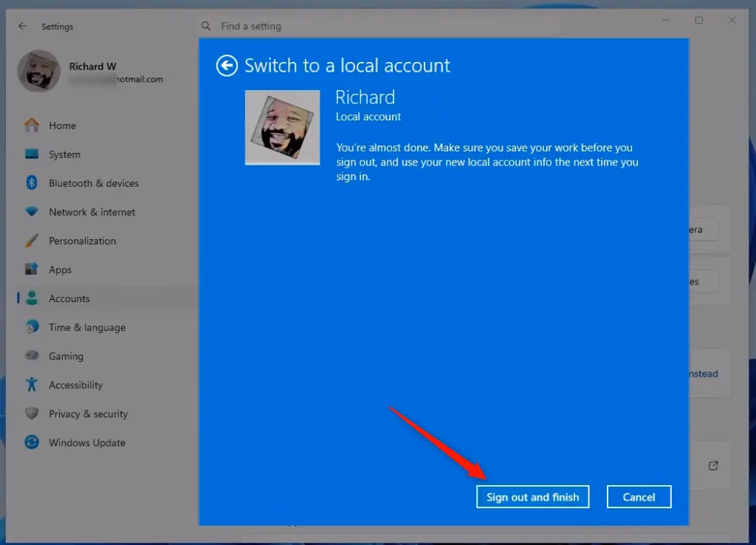Open the Accounts menu item
This screenshot has height=545, width=756.
point(69,298)
